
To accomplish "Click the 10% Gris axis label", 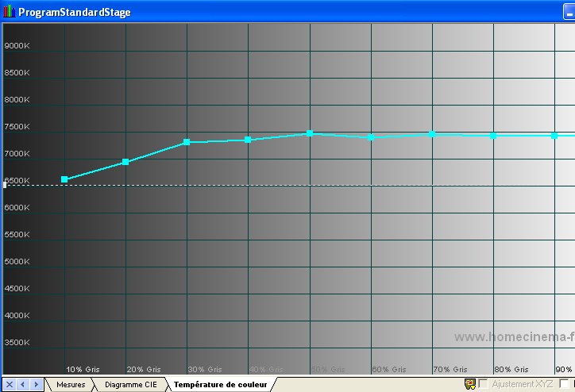I will pyautogui.click(x=83, y=369).
